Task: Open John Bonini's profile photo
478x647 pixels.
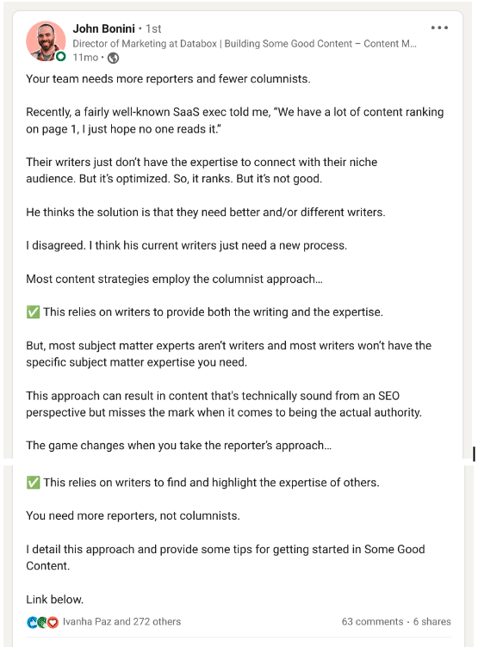Action: [46, 41]
